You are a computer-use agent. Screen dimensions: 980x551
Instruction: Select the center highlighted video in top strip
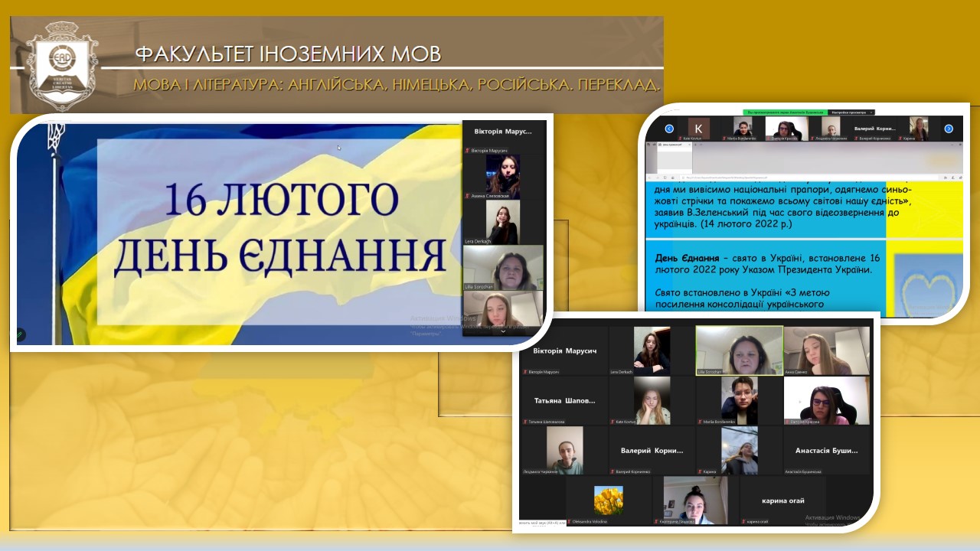click(786, 129)
